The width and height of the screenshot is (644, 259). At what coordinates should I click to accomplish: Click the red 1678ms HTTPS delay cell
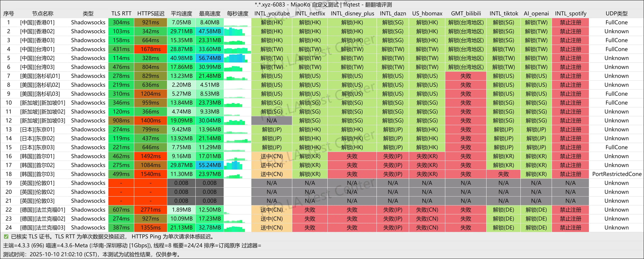[151, 49]
